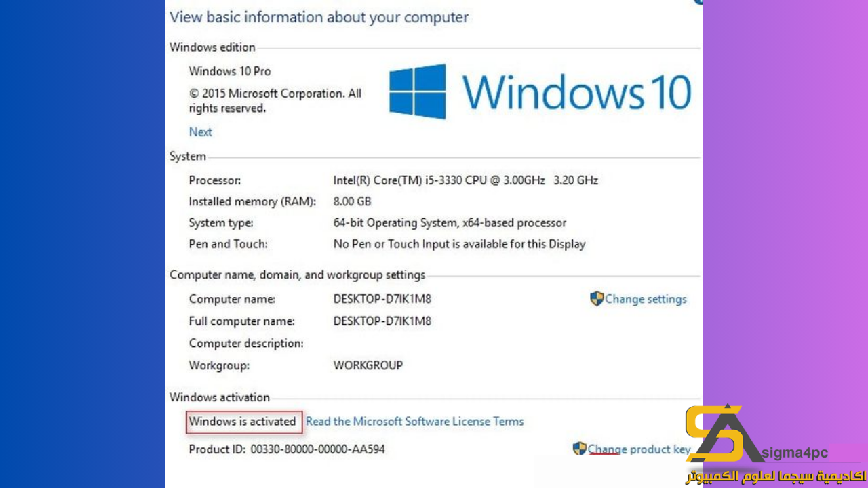The width and height of the screenshot is (868, 488).
Task: Select the Intel Core i5-3330 CPU value
Action: tap(466, 180)
